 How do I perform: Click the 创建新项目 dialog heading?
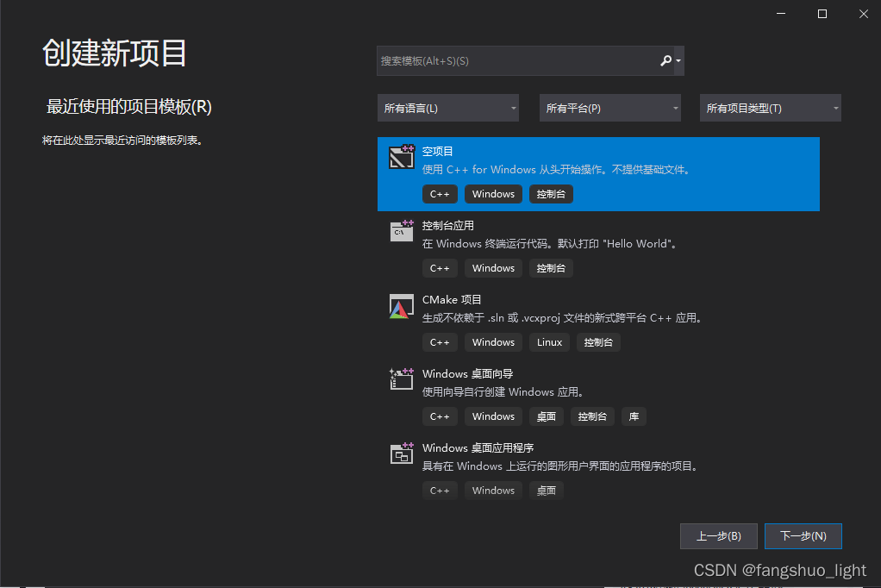[115, 53]
